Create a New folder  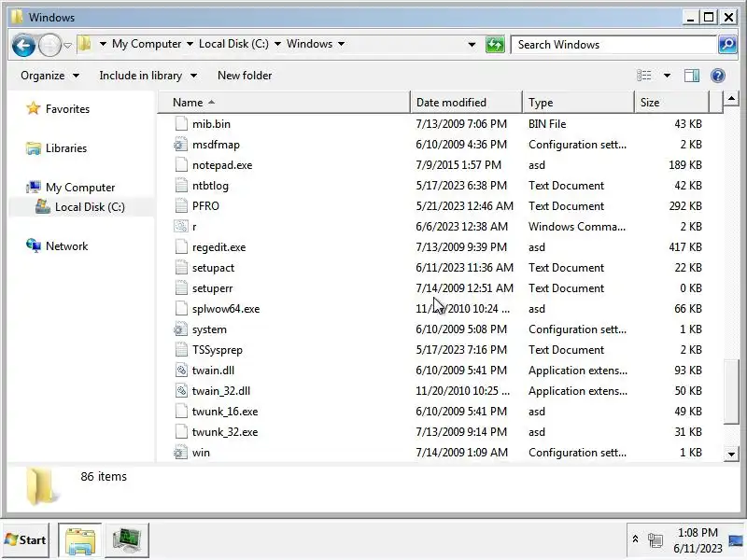pyautogui.click(x=245, y=76)
